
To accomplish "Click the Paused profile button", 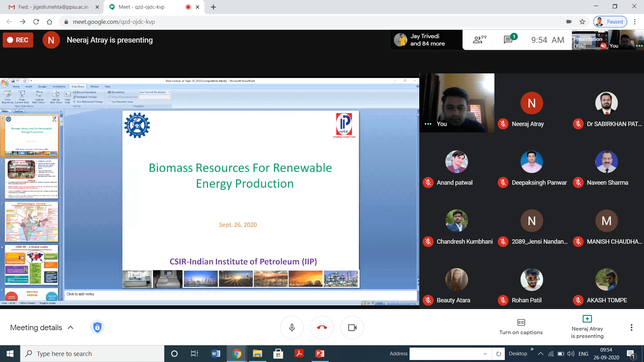I will pyautogui.click(x=610, y=22).
